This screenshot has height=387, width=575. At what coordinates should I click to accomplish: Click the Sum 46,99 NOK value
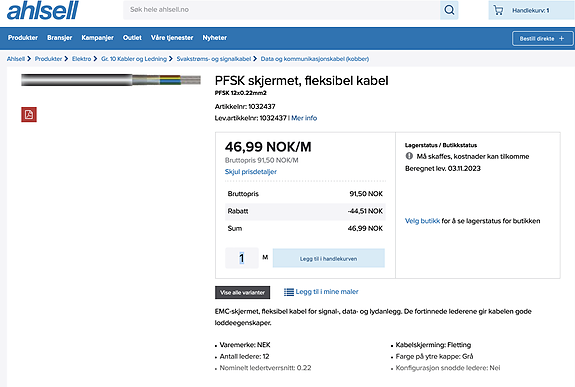pos(365,229)
